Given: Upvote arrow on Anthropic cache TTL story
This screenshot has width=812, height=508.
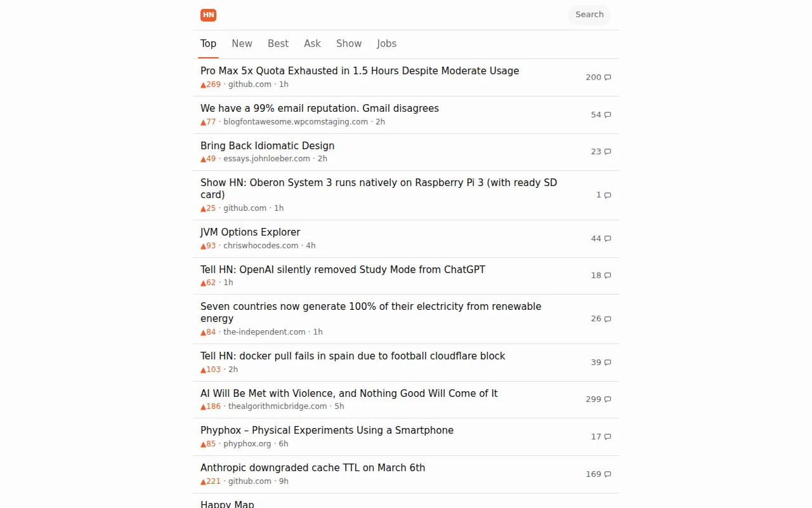Looking at the screenshot, I should click(204, 481).
